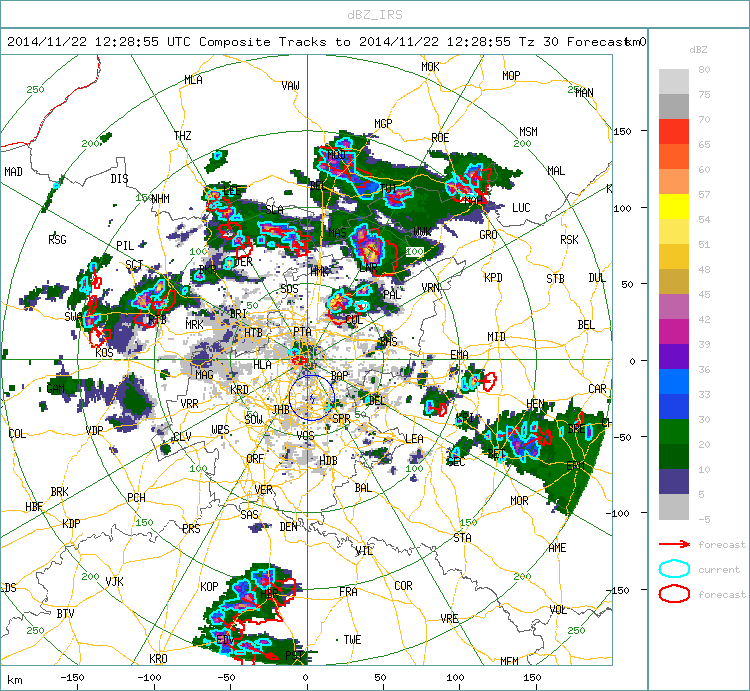This screenshot has width=750, height=691.
Task: Click the dBZ legend heading
Action: pyautogui.click(x=698, y=50)
